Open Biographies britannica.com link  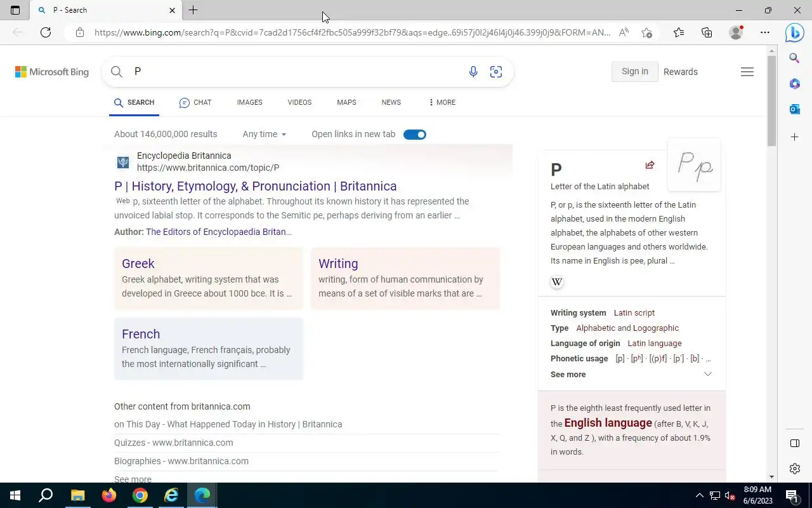[x=181, y=461]
